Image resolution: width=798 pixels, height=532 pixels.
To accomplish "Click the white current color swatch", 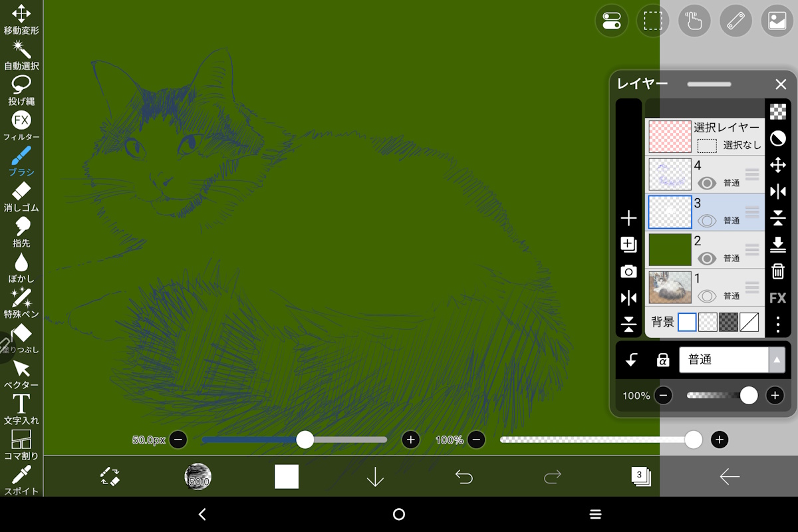I will (287, 476).
